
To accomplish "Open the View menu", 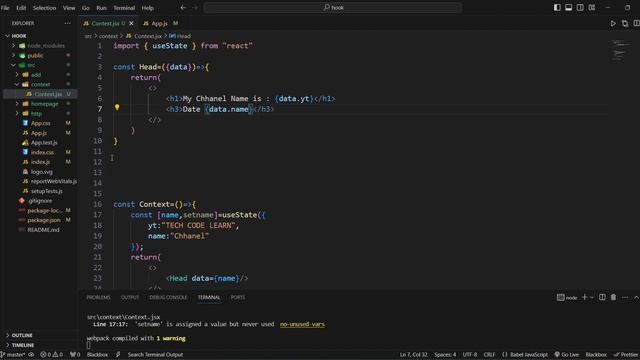I will click(x=69, y=8).
